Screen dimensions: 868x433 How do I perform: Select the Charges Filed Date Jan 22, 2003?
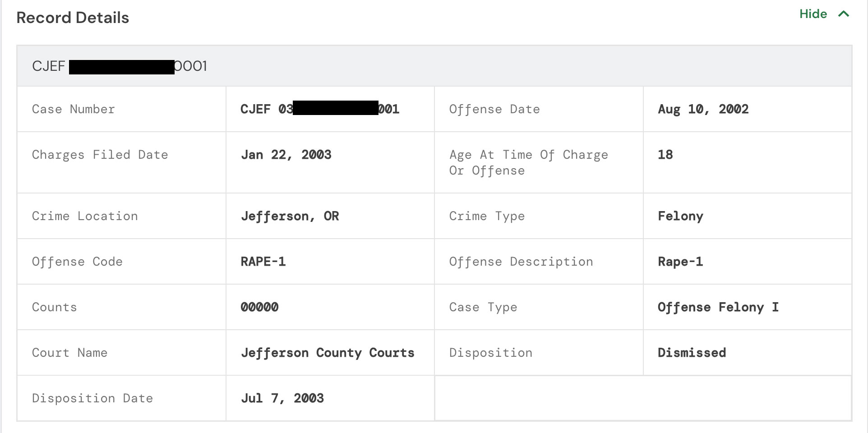click(x=286, y=155)
